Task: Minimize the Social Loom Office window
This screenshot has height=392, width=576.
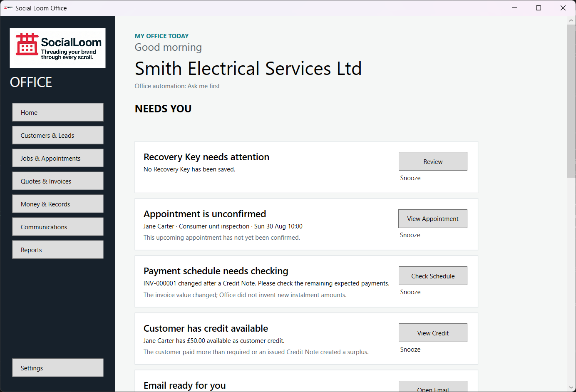Action: tap(514, 8)
